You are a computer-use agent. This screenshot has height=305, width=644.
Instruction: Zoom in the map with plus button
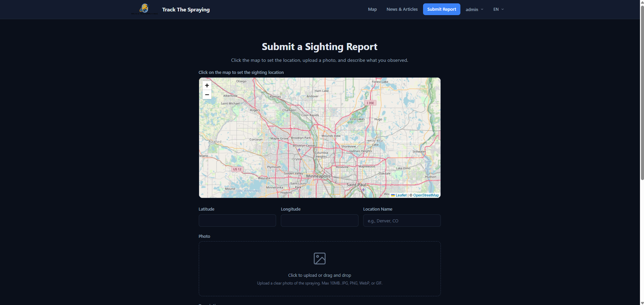point(207,85)
